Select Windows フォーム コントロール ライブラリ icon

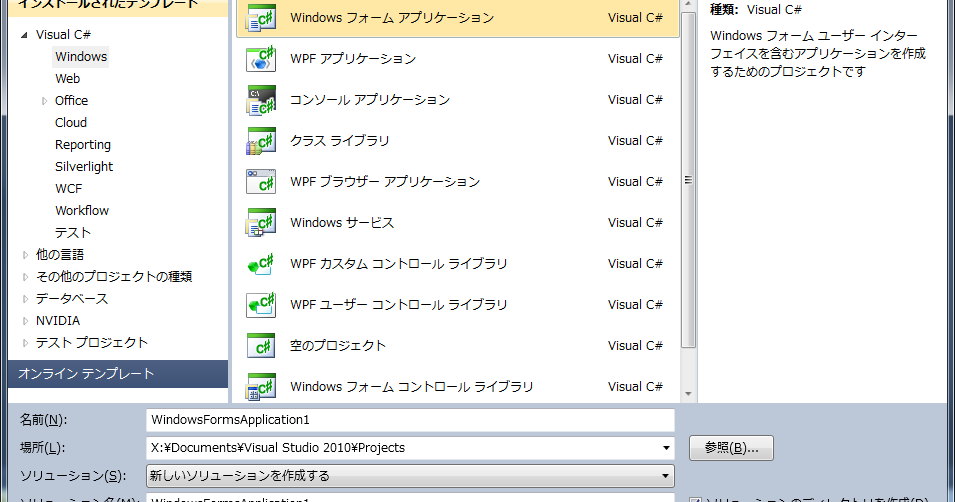261,386
